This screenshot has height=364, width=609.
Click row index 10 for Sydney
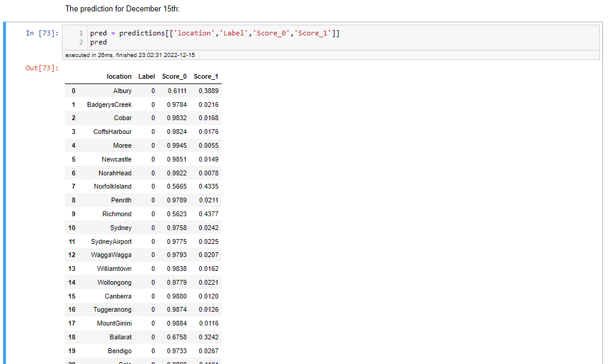tap(72, 228)
